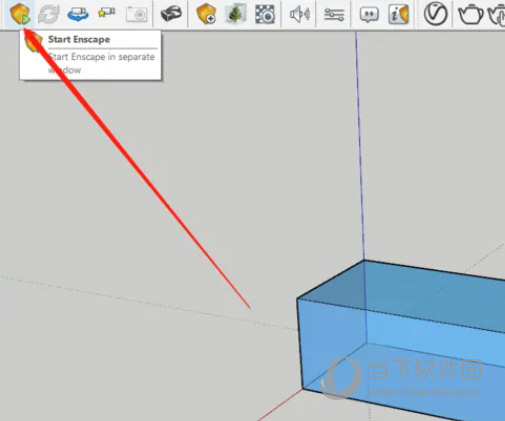The height and width of the screenshot is (421, 505).
Task: Open Enscape settings sliders icon
Action: 334,14
